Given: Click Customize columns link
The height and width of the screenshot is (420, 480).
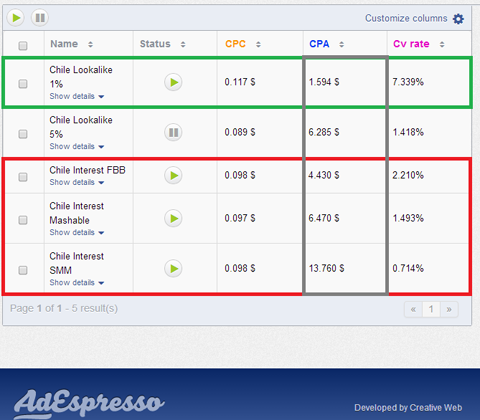Looking at the screenshot, I should [x=406, y=18].
